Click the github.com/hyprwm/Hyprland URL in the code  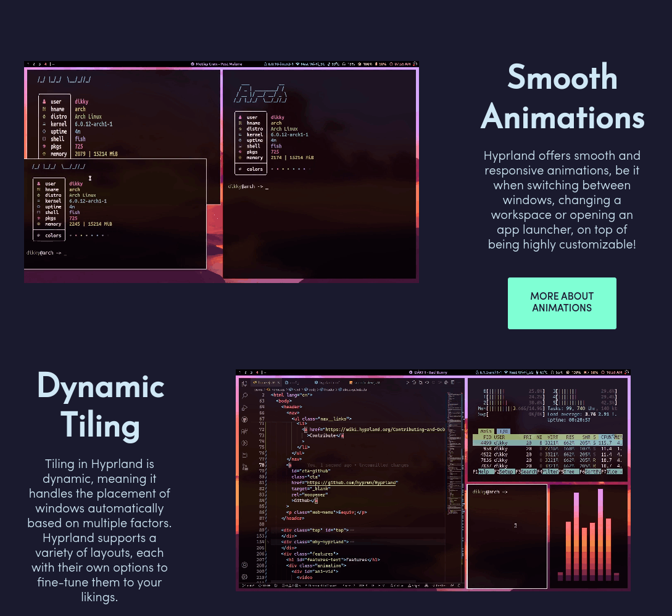click(352, 483)
